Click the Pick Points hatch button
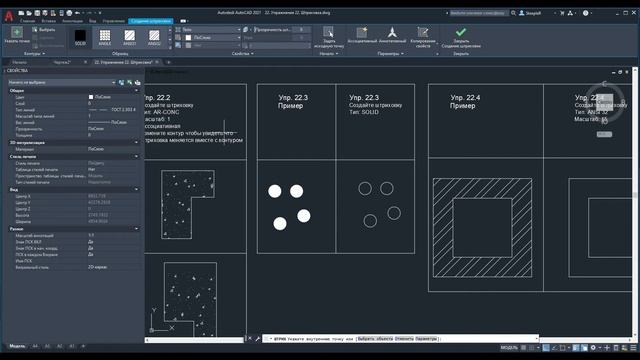 (x=17, y=35)
